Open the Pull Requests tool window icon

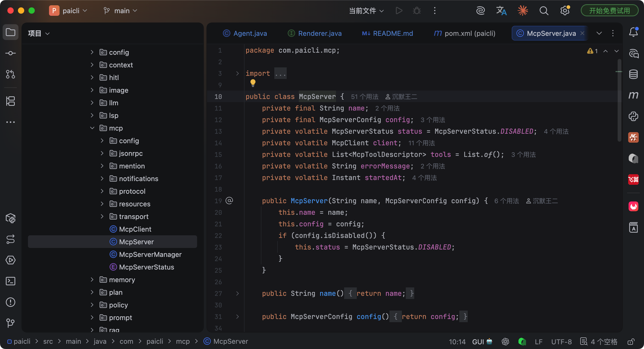click(x=11, y=74)
